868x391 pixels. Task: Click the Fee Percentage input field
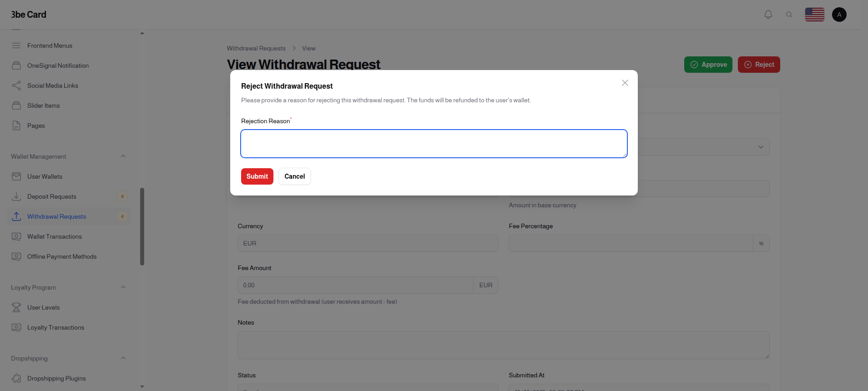[631, 243]
